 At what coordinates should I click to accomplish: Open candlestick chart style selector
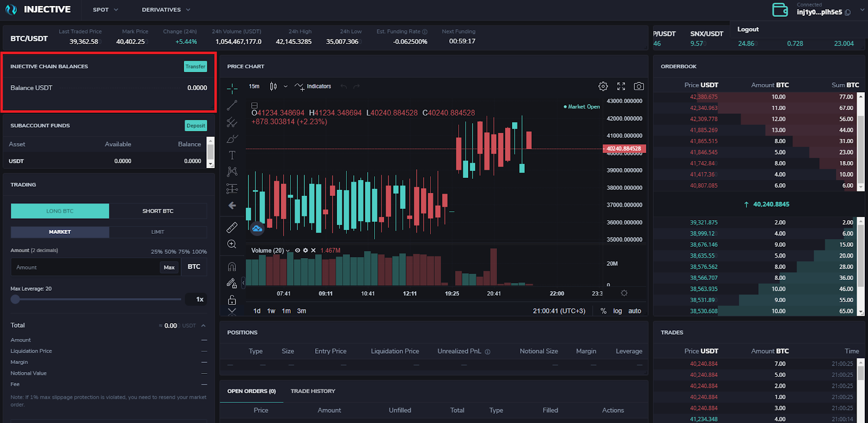tap(273, 86)
